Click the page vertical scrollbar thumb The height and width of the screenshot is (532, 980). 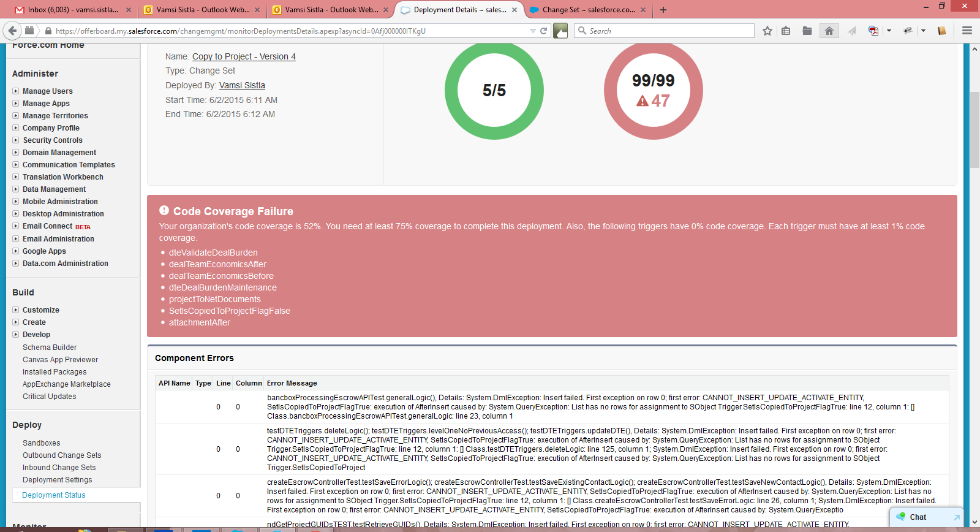pyautogui.click(x=974, y=129)
